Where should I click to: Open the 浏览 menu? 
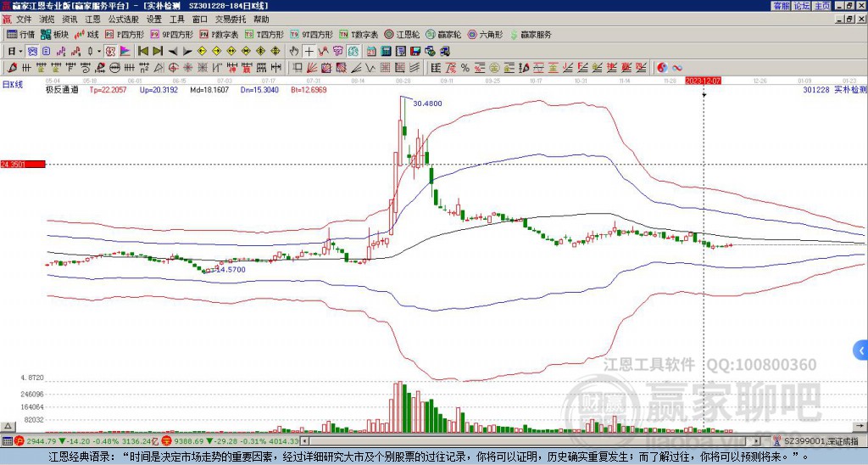pos(47,20)
